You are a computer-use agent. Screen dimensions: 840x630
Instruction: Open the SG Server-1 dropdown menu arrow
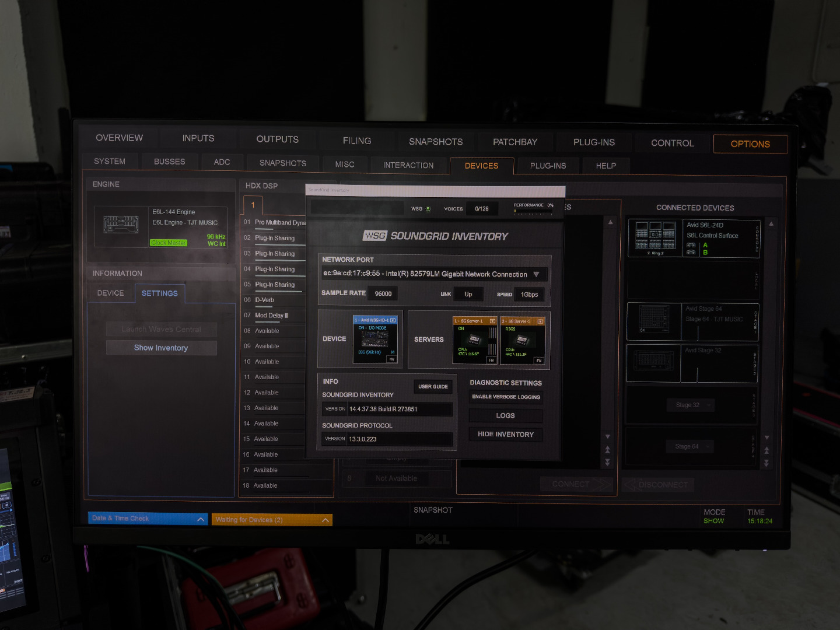click(x=492, y=321)
